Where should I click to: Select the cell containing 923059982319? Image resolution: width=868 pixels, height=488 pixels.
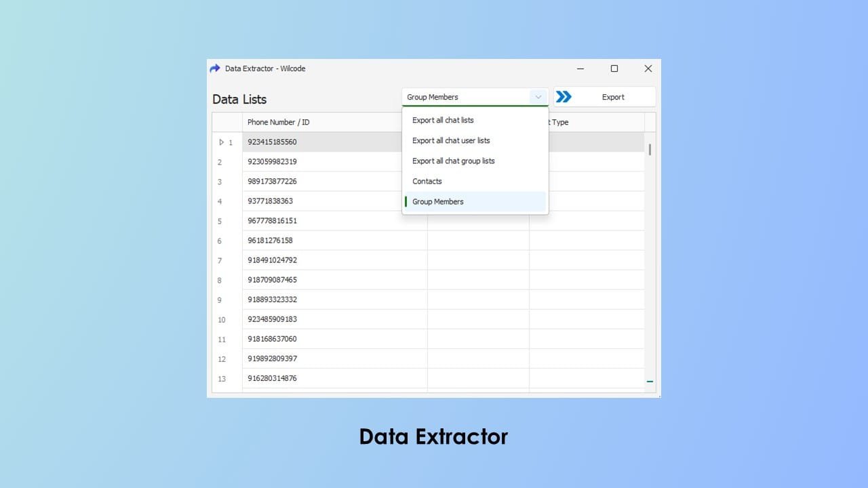tap(273, 162)
